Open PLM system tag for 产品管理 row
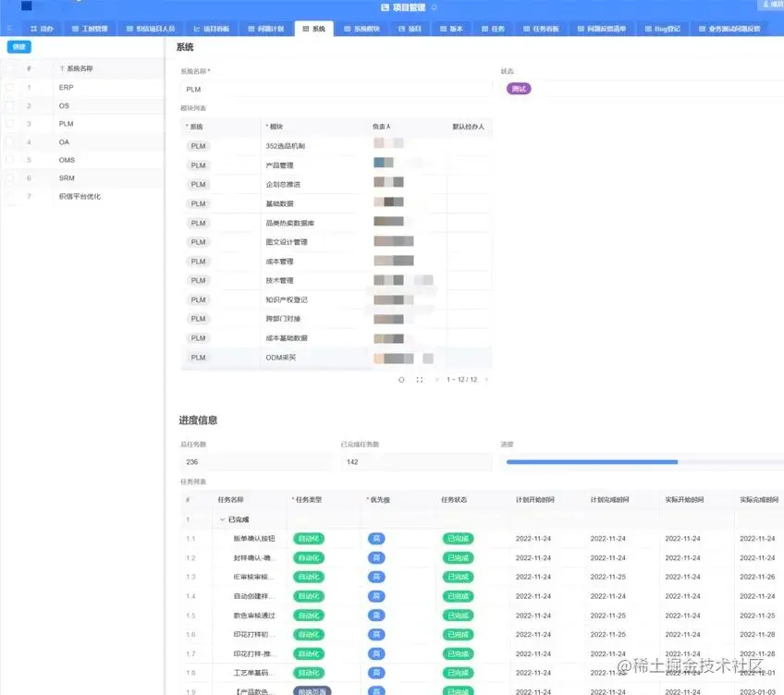Screen dimensions: 784x695 click(x=198, y=165)
